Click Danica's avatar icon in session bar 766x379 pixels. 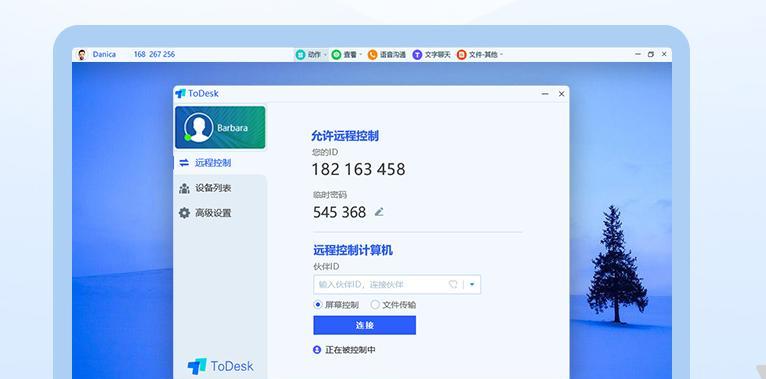tap(82, 55)
